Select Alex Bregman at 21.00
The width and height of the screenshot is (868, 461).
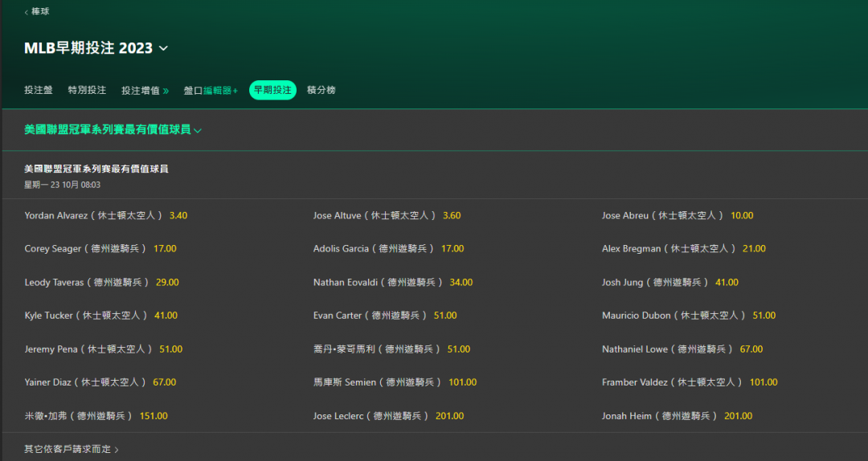[x=684, y=248]
